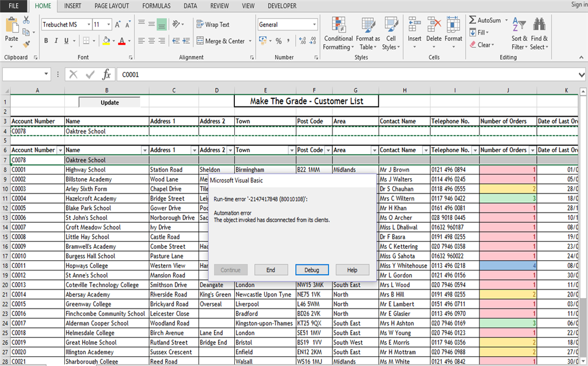
Task: Open Format as Table gallery
Action: point(368,33)
